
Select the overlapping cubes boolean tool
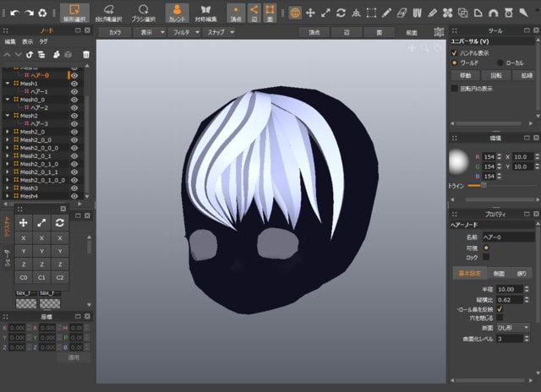(x=462, y=14)
